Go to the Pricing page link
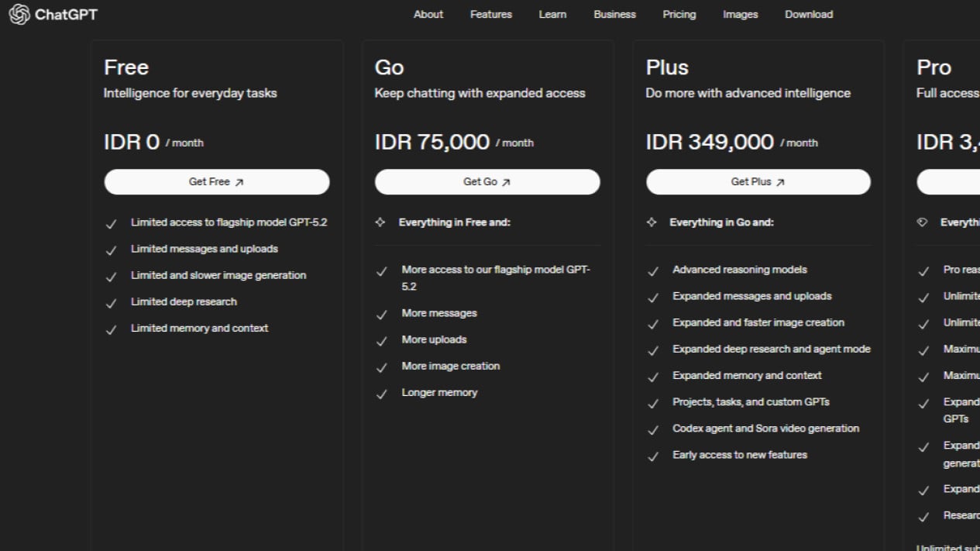 679,14
